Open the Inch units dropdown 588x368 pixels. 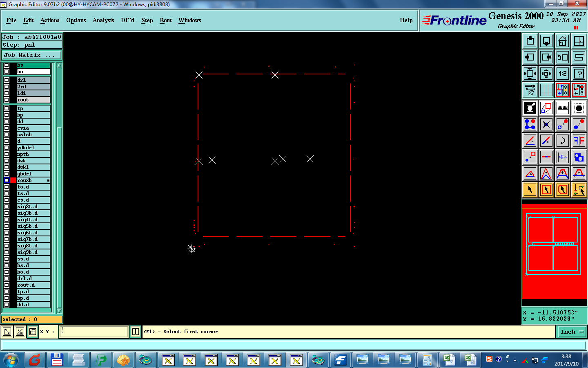click(572, 332)
